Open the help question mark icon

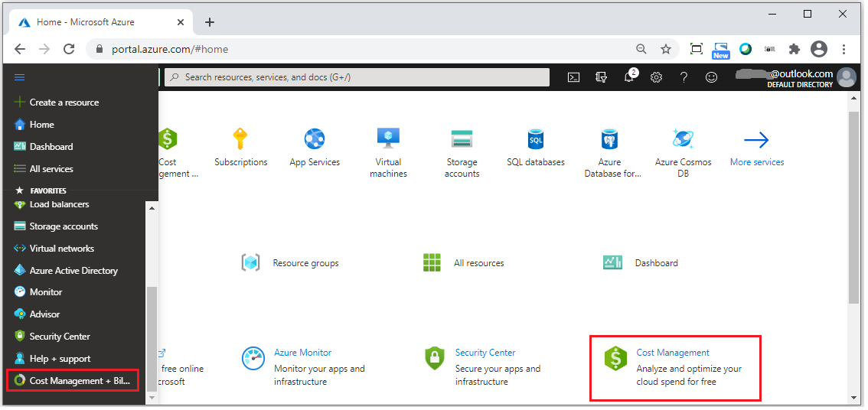pos(684,77)
